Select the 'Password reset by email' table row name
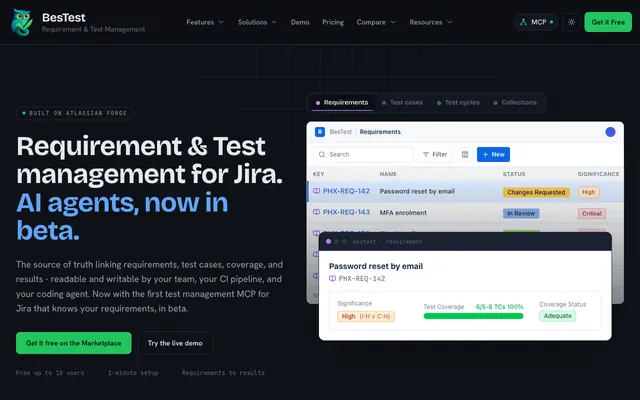Screen dimensions: 640x400 coord(417,191)
